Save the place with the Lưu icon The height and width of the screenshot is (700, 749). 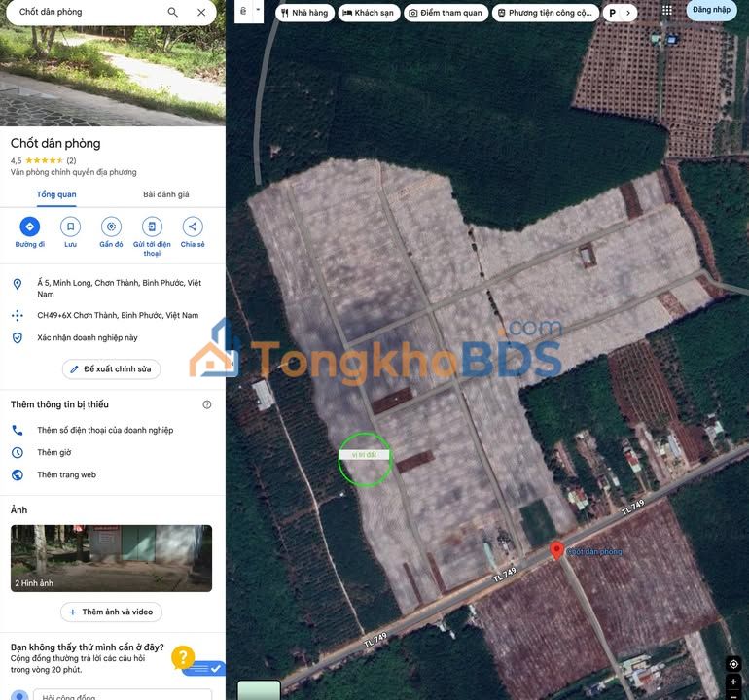point(70,227)
